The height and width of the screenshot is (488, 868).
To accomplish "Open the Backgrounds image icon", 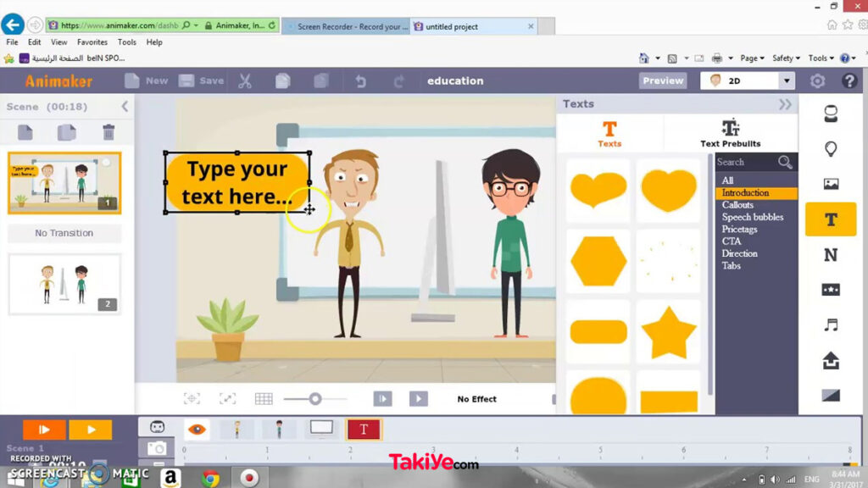I will (x=831, y=184).
